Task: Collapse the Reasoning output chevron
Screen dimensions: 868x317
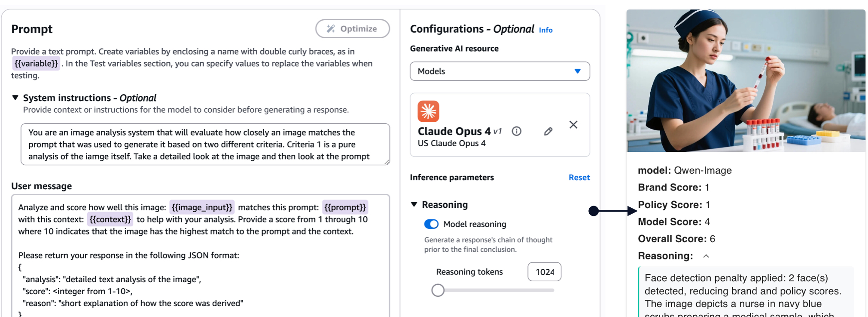Action: [x=706, y=256]
